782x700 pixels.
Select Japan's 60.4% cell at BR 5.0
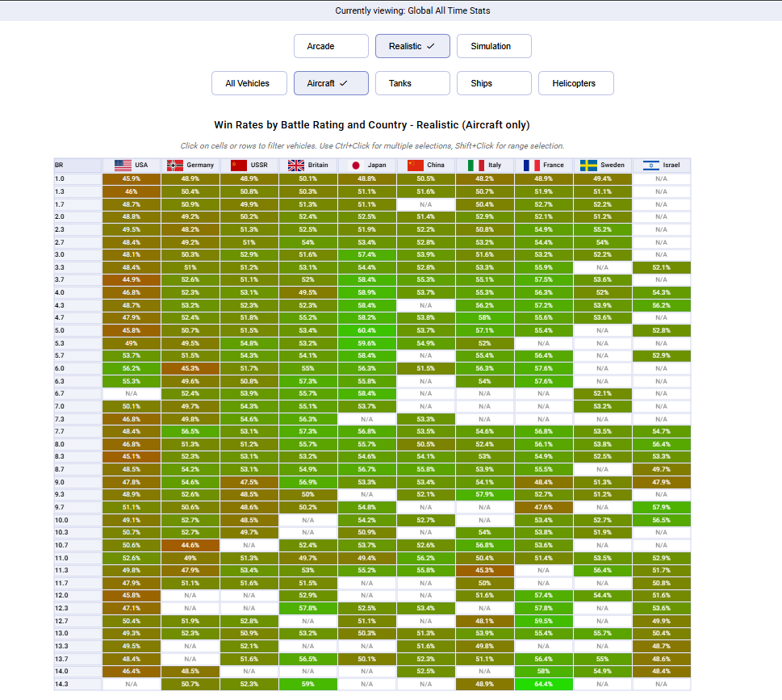pyautogui.click(x=366, y=330)
